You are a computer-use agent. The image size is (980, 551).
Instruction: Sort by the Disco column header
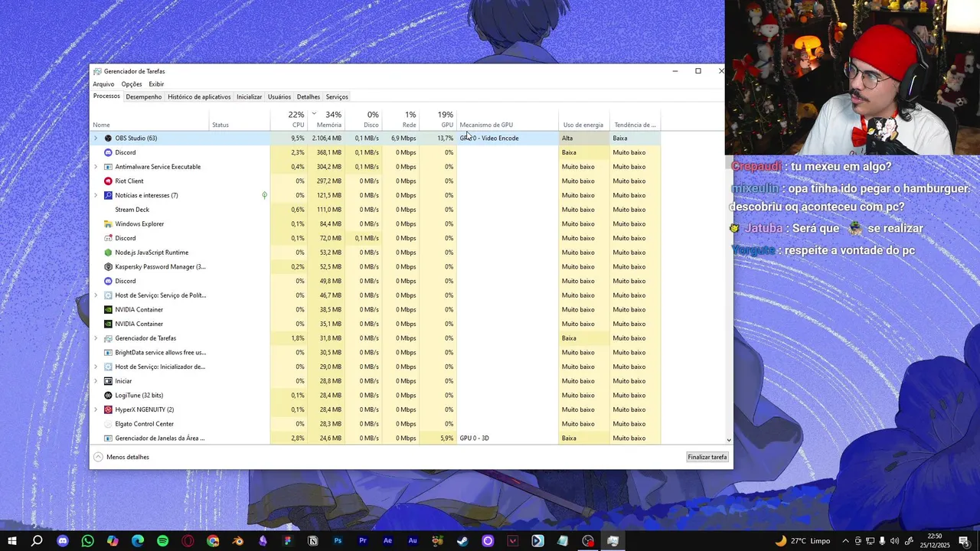(363, 119)
